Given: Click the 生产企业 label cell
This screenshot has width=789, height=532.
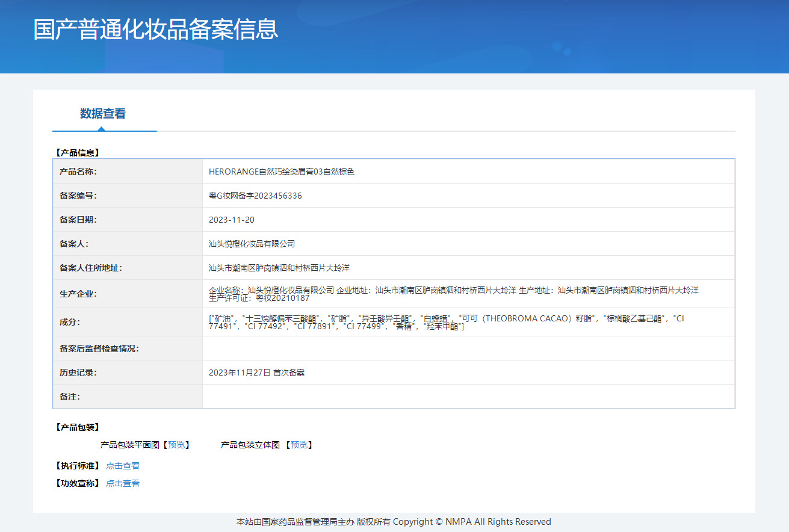Looking at the screenshot, I should (128, 294).
